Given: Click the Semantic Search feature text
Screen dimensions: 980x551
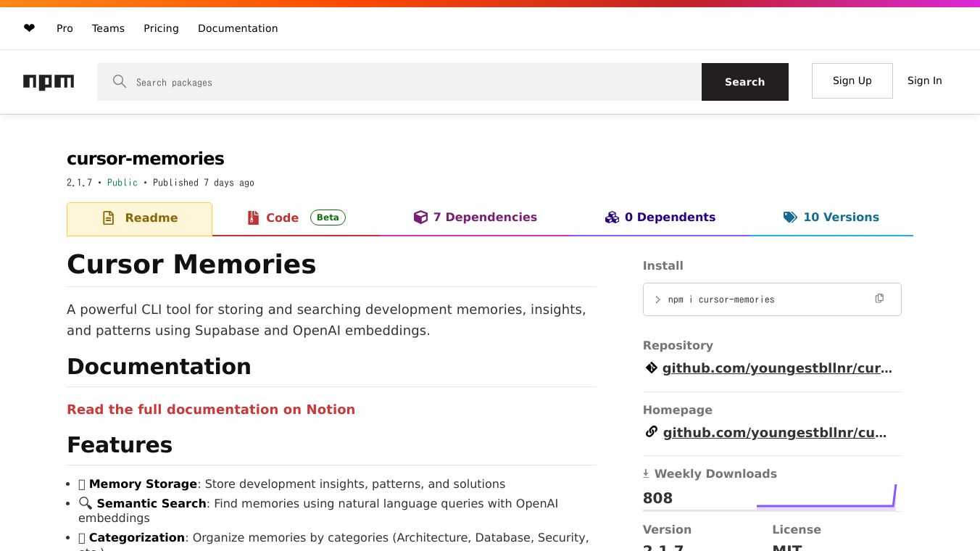Looking at the screenshot, I should 151,503.
